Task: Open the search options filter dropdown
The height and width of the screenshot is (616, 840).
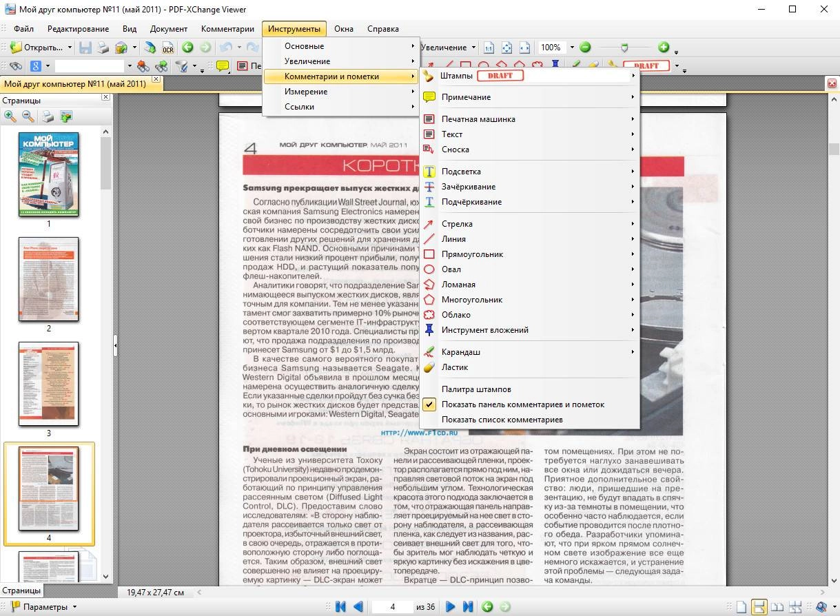Action: pyautogui.click(x=194, y=67)
